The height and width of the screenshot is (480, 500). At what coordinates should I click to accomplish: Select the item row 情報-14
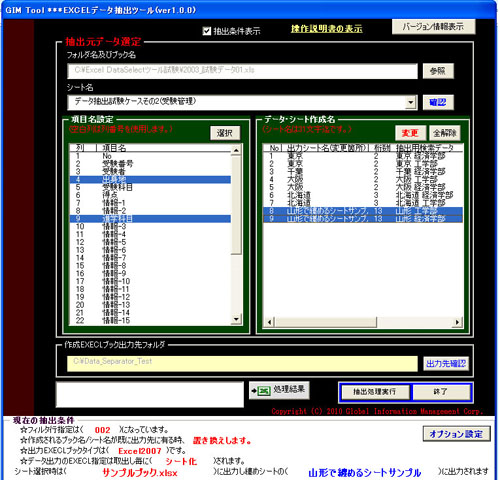click(150, 313)
